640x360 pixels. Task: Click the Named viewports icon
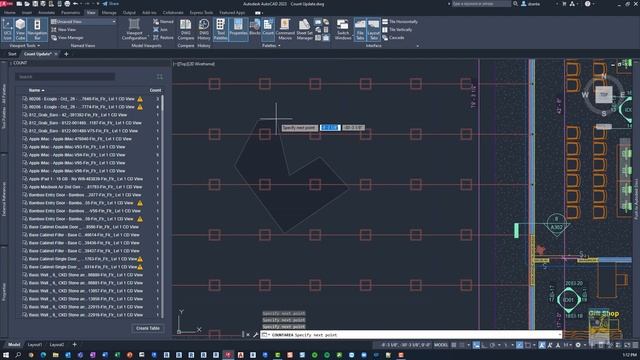(163, 22)
